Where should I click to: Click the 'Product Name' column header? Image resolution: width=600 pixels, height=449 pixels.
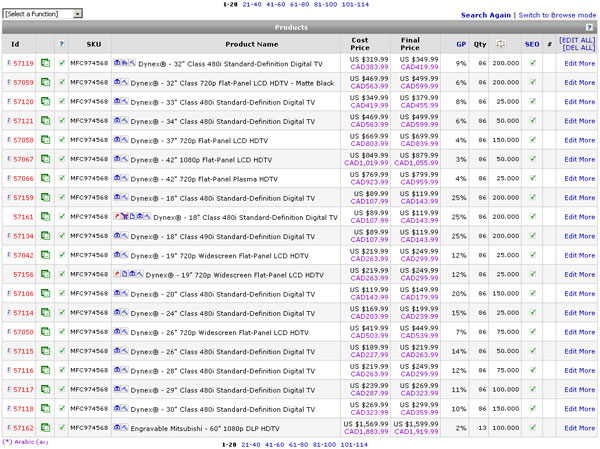click(251, 44)
